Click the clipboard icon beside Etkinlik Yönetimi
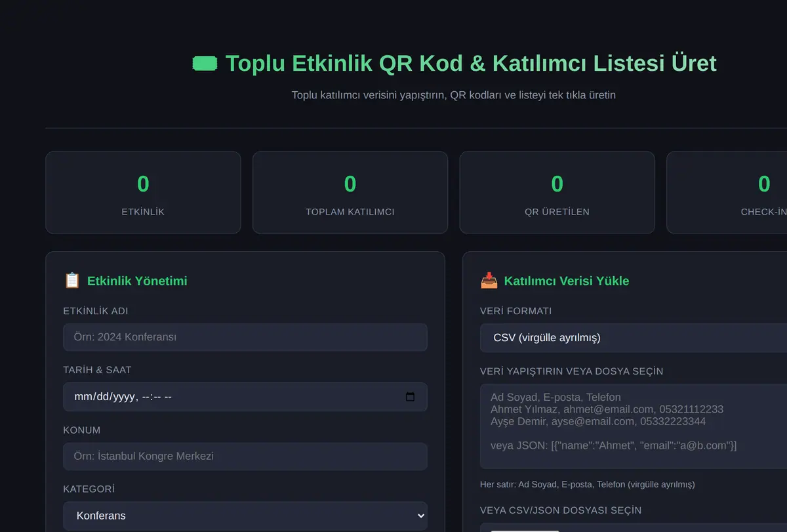This screenshot has width=787, height=532. pyautogui.click(x=72, y=281)
